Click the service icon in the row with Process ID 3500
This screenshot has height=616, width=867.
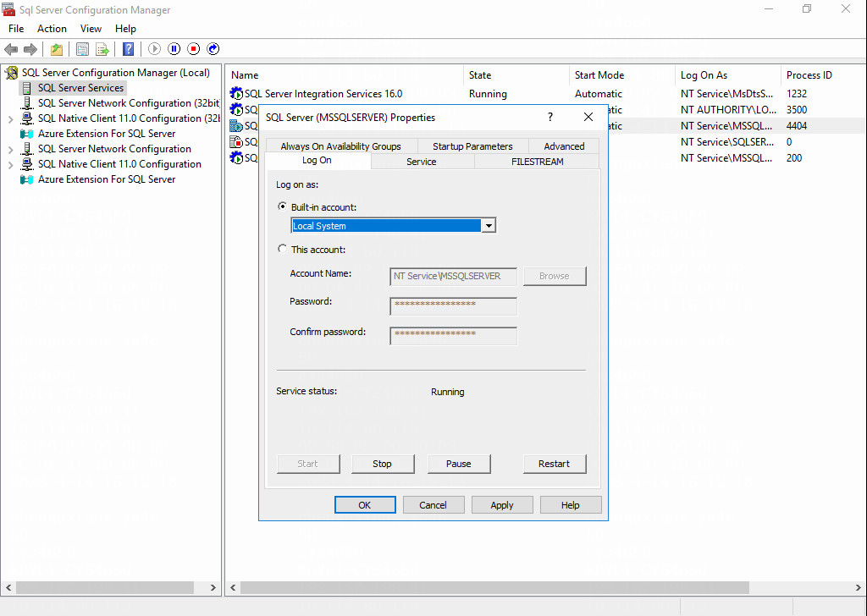tap(237, 110)
